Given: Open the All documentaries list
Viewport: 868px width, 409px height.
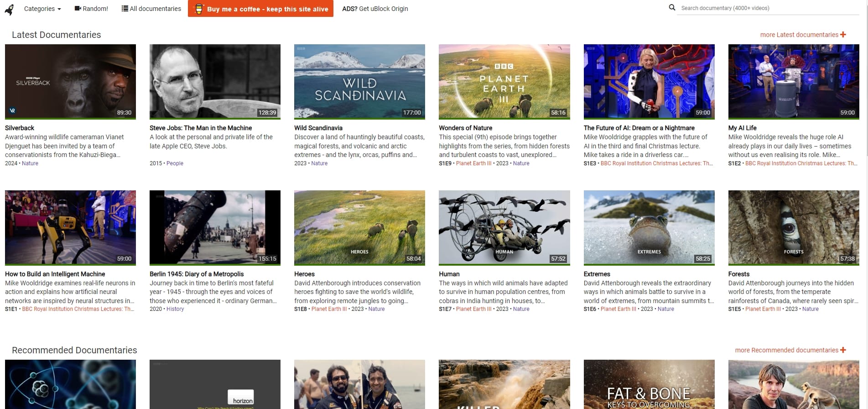Looking at the screenshot, I should (x=151, y=9).
